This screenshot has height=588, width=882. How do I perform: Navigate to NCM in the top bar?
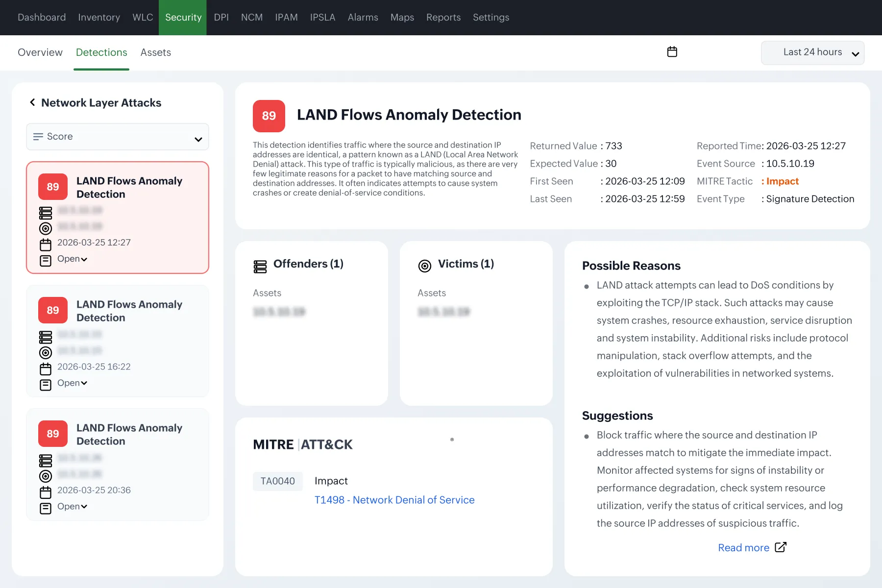(x=252, y=18)
